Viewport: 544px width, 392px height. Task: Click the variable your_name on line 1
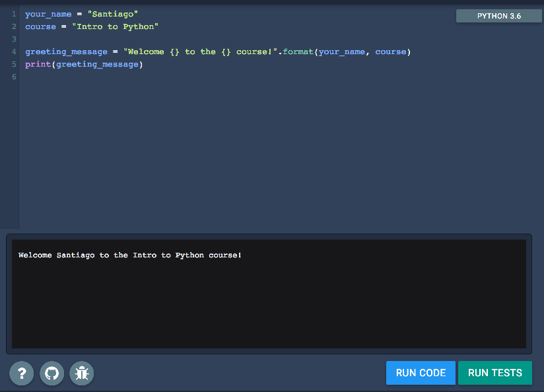(48, 15)
